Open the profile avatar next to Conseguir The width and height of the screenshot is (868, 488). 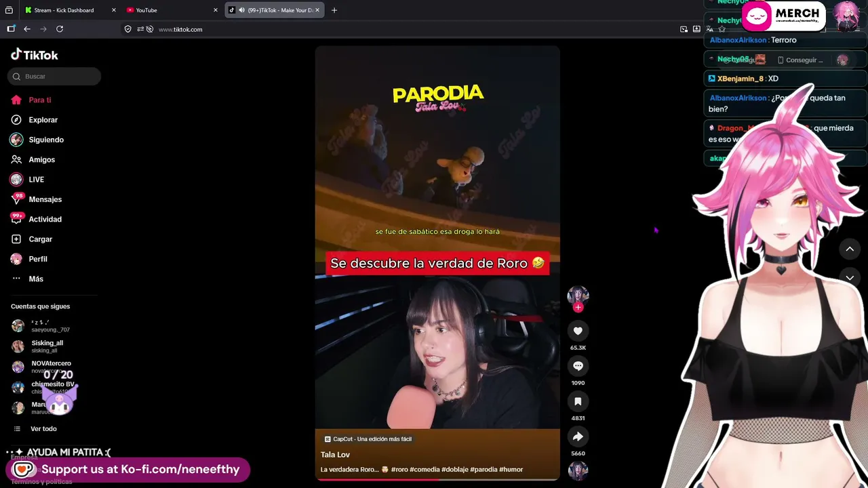tap(842, 60)
